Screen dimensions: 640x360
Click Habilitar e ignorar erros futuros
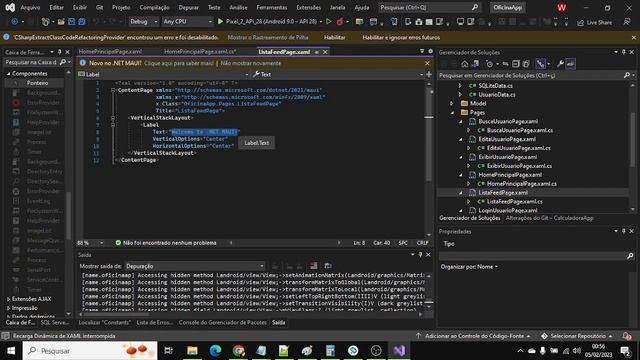tap(401, 38)
